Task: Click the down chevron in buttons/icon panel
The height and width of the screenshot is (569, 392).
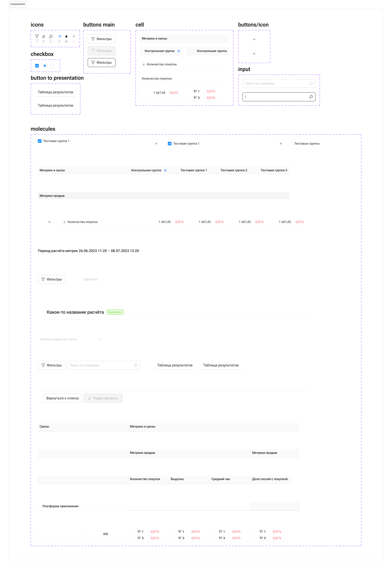Action: (x=254, y=40)
